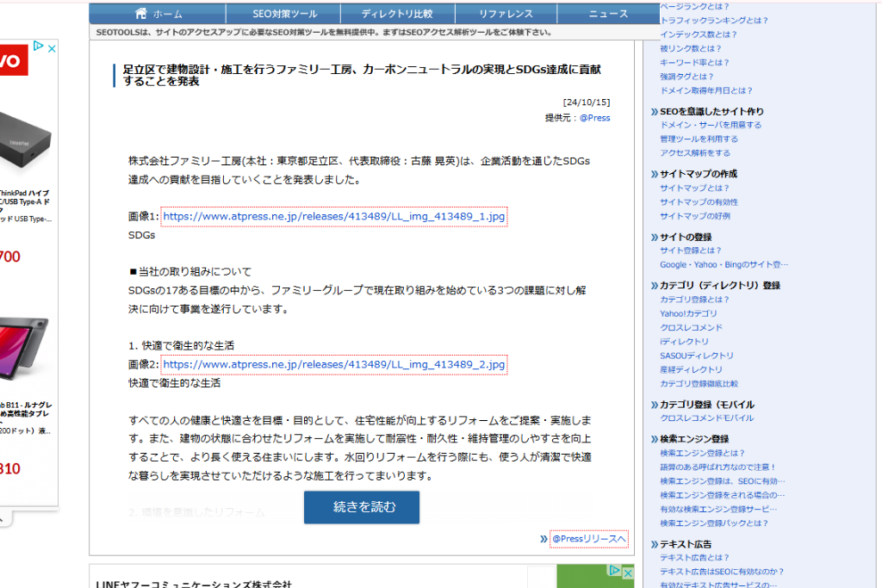The image size is (882, 588).
Task: Open 検索エンジン登録は、SEOに有効… link
Action: (723, 480)
